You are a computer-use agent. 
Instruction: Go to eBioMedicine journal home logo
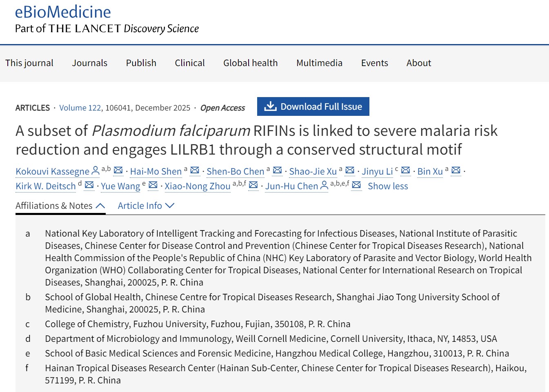coord(63,12)
